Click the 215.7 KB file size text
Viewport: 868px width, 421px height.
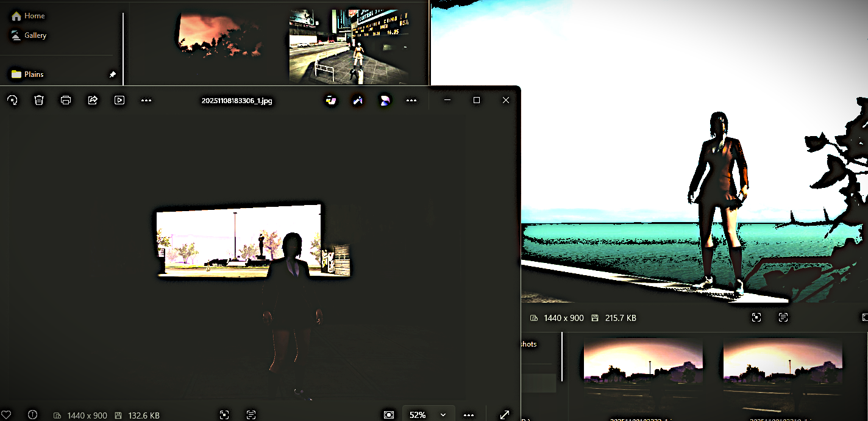coord(621,318)
